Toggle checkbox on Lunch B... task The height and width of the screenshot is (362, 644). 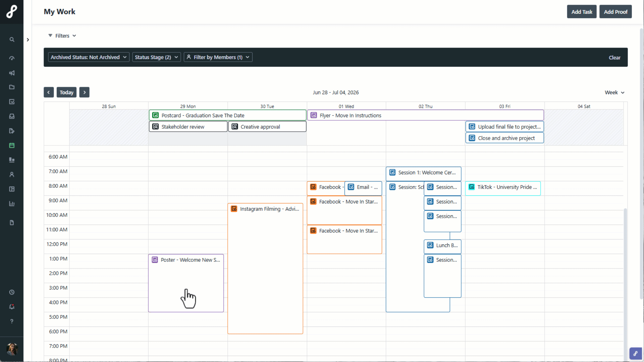click(x=430, y=245)
